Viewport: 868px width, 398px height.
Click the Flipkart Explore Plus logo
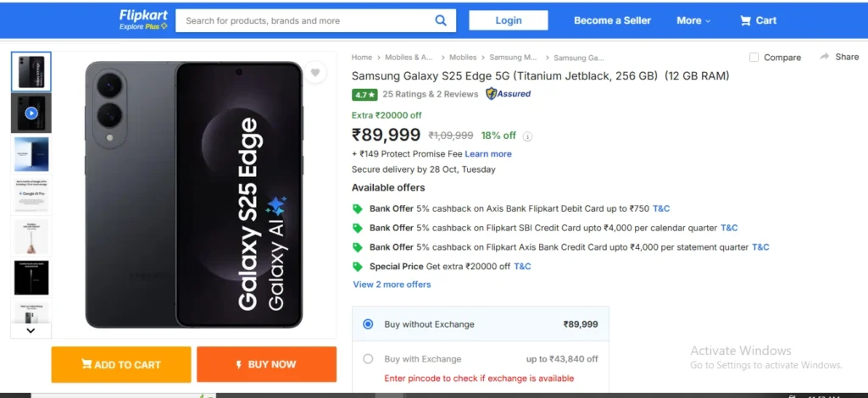point(143,20)
